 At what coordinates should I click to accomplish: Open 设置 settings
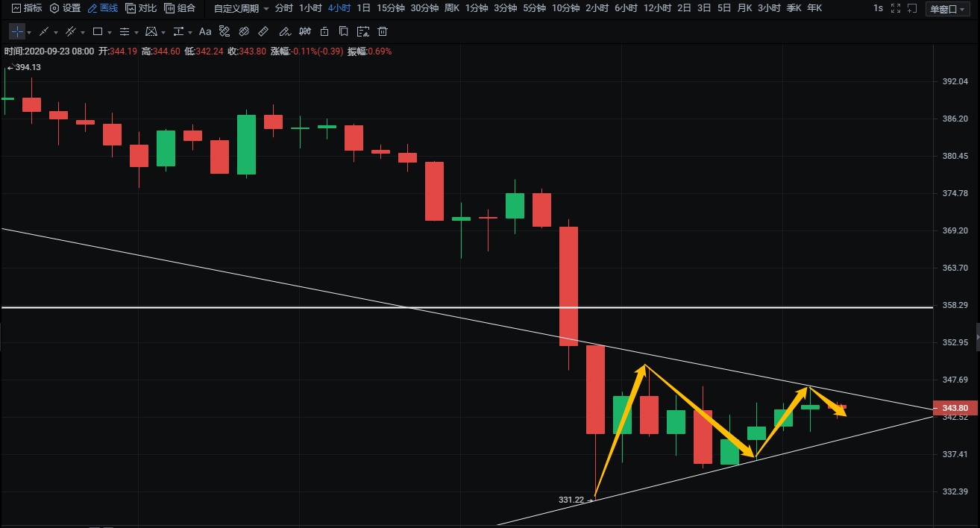(65, 8)
